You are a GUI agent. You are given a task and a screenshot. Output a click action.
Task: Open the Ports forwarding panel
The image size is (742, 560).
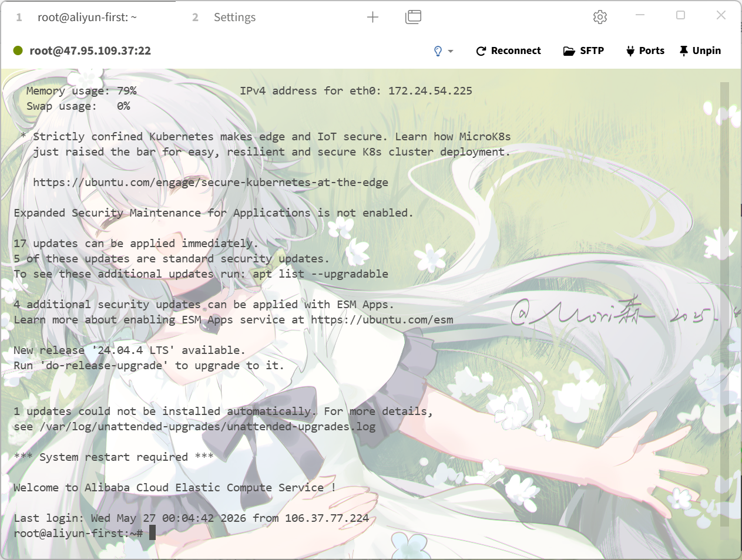tap(645, 51)
